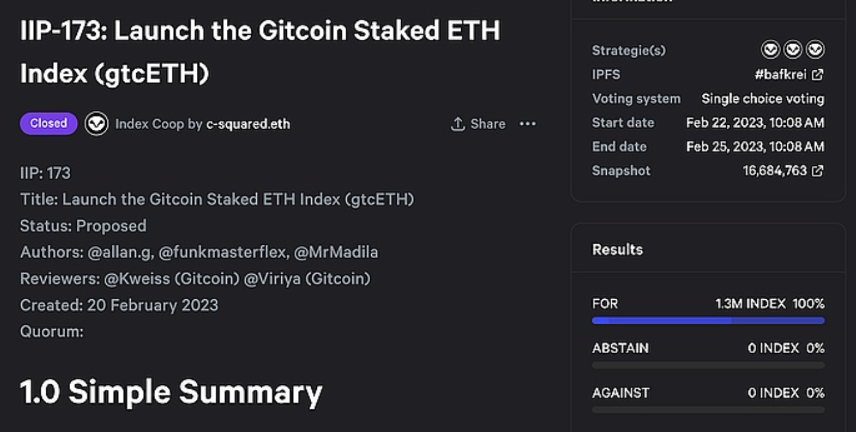Image resolution: width=856 pixels, height=432 pixels.
Task: Click the share upload icon
Action: click(458, 124)
